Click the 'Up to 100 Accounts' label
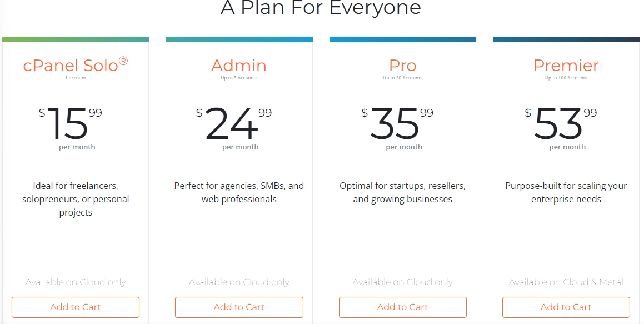 [566, 78]
